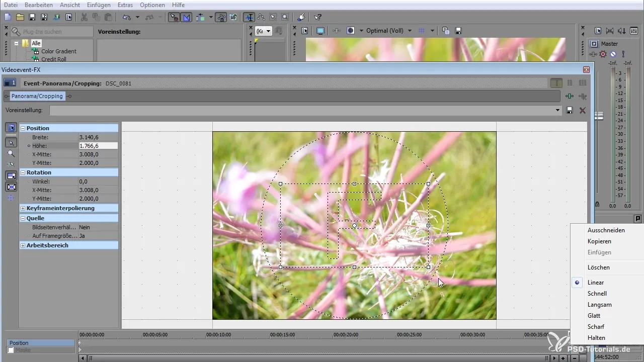
Task: Save preview snapshot to file icon
Action: [x=458, y=31]
